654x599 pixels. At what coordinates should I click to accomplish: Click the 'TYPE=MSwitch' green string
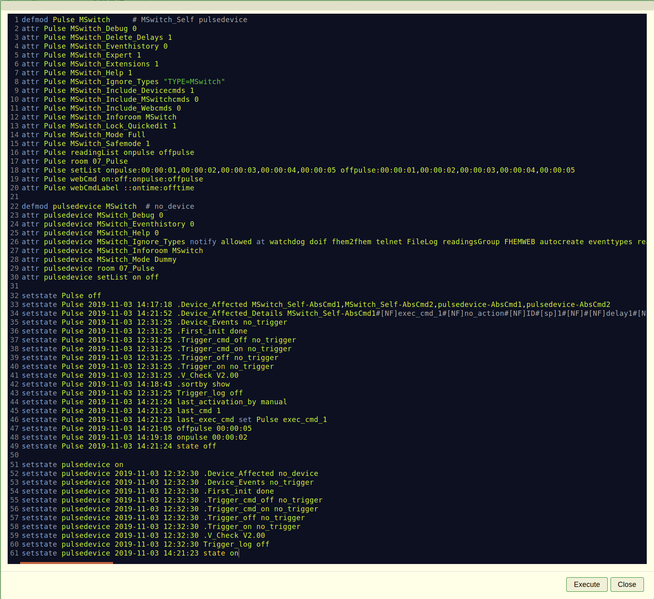194,82
